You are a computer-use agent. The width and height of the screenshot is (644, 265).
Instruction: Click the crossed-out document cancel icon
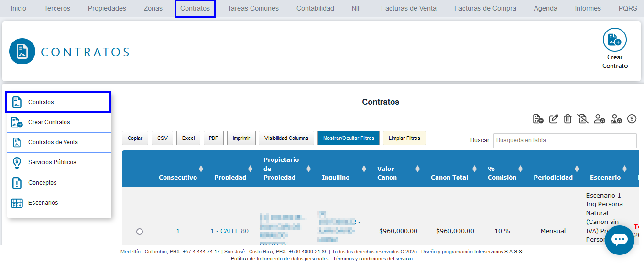pyautogui.click(x=582, y=119)
